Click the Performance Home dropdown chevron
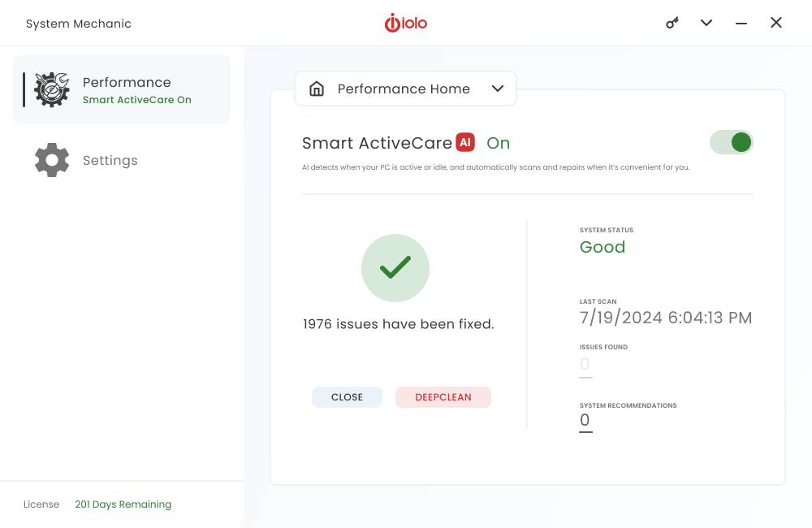The width and height of the screenshot is (812, 528). click(498, 89)
